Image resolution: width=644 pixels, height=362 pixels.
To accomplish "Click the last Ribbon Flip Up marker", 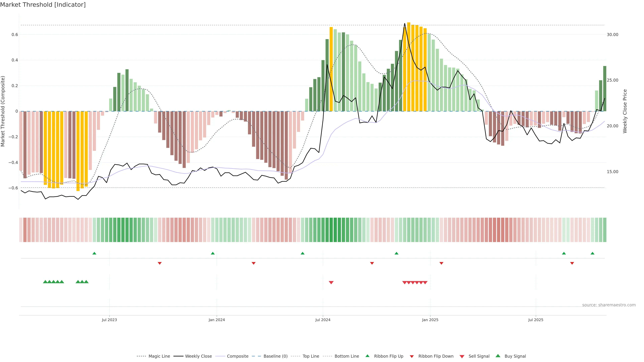I will tap(592, 253).
